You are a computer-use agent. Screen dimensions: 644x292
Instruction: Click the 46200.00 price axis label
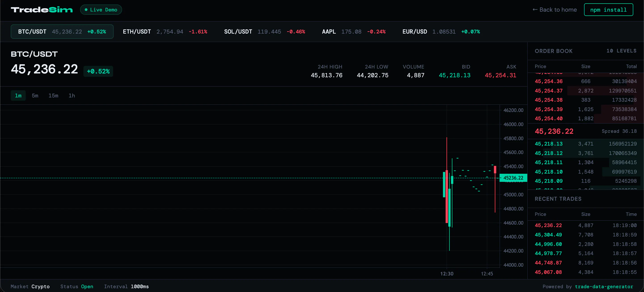coord(513,110)
